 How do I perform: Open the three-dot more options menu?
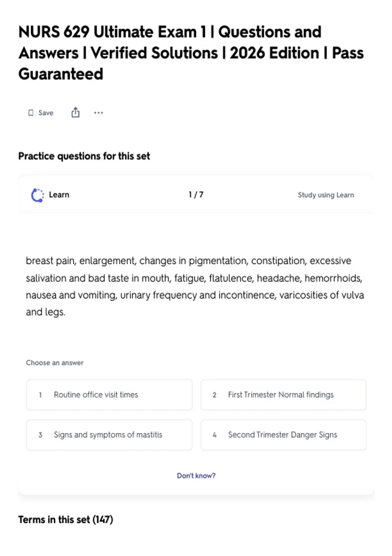click(98, 113)
